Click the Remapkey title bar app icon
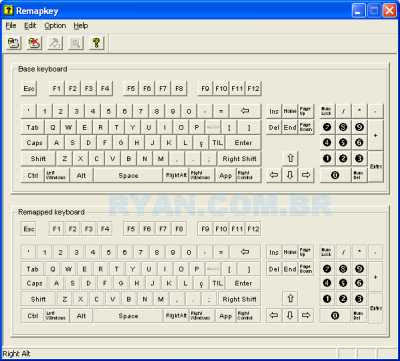The width and height of the screenshot is (400, 361). coord(8,11)
